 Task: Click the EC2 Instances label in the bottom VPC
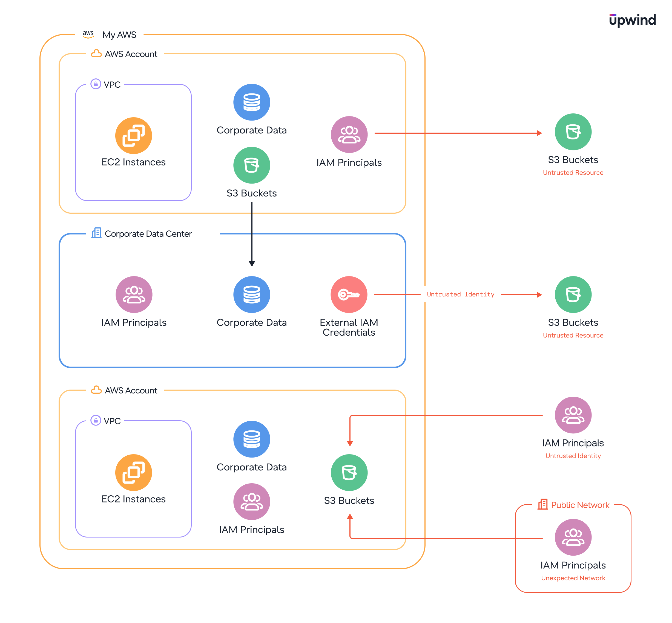pyautogui.click(x=133, y=499)
